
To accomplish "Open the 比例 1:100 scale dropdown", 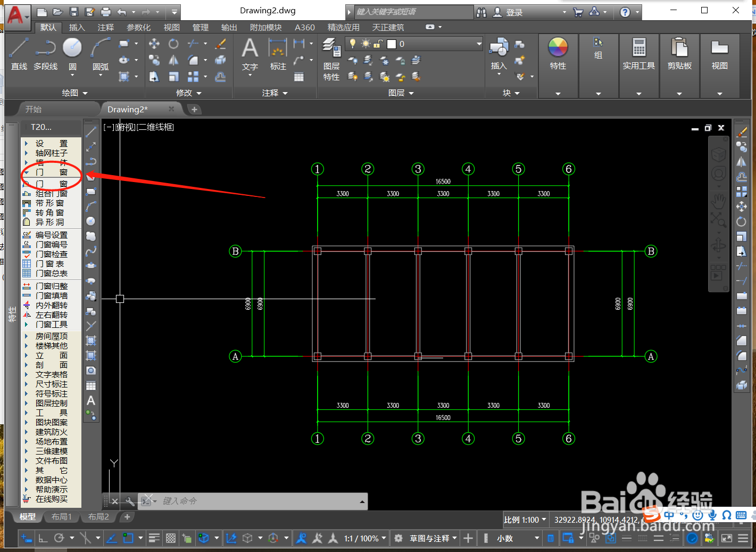I will [525, 520].
